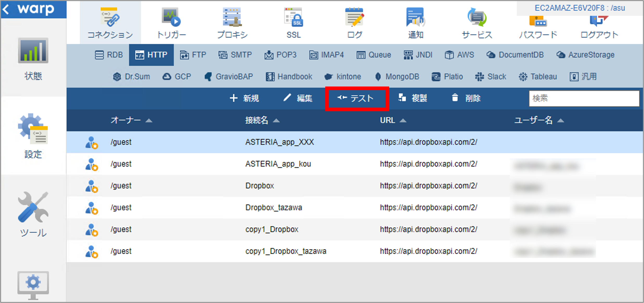The image size is (644, 303).
Task: Switch to the FTP connection tab
Action: point(193,55)
